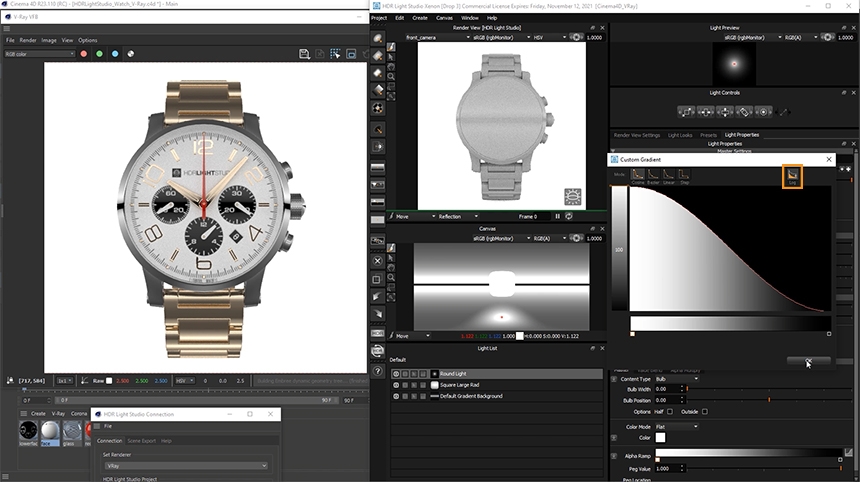The height and width of the screenshot is (482, 860).
Task: Enable the Half option checkbox
Action: pyautogui.click(x=670, y=412)
